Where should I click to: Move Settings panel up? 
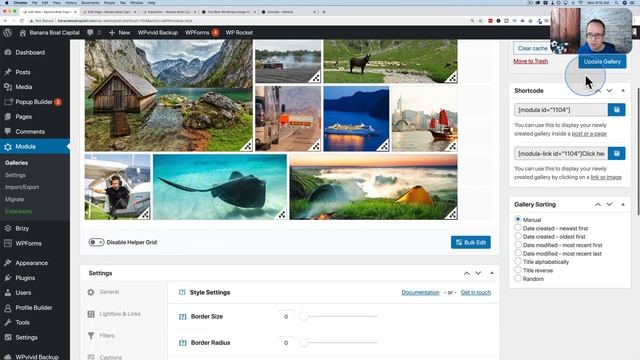(467, 273)
